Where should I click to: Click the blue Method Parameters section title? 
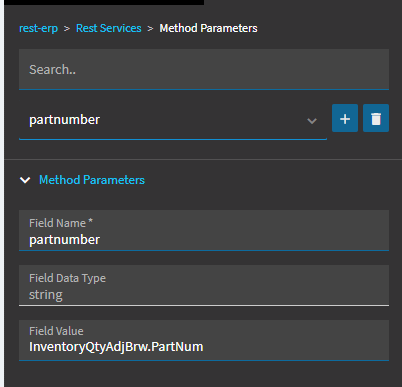(92, 180)
